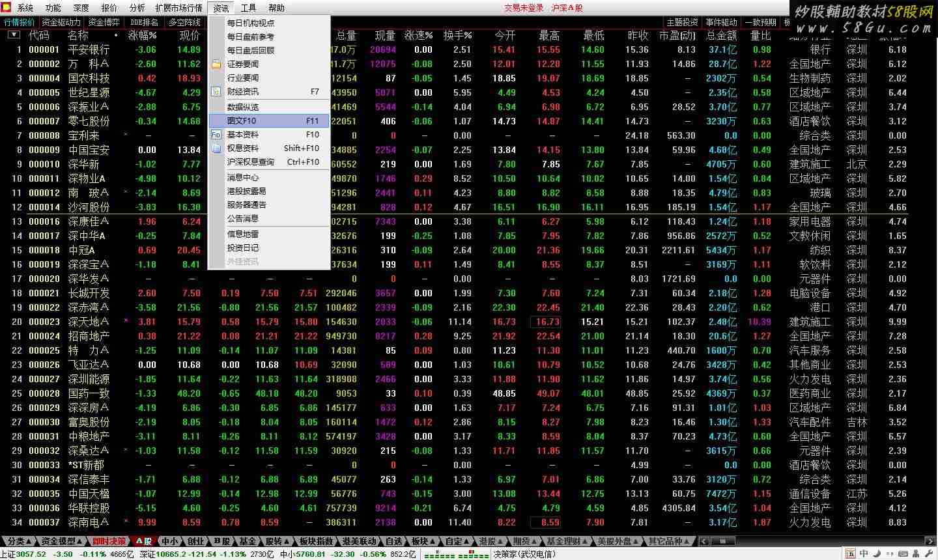Switch to 主题投资 tab
Screen dimensions: 938x560
point(682,22)
